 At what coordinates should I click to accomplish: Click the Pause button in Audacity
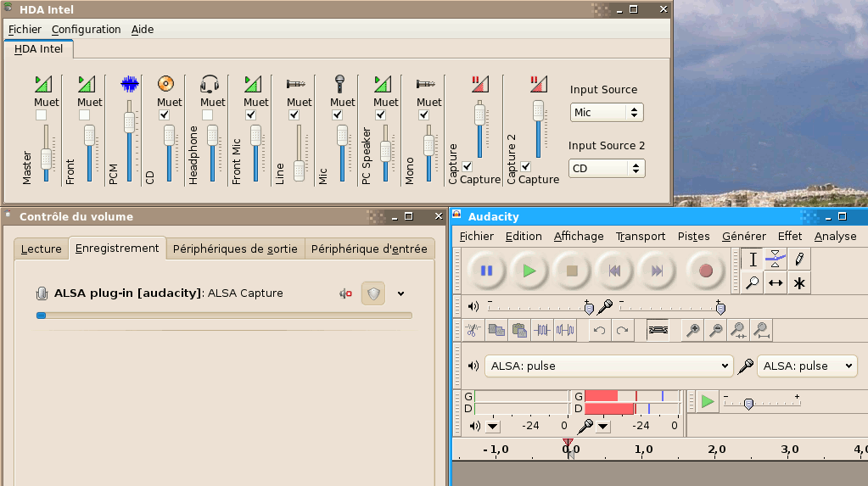click(x=486, y=271)
